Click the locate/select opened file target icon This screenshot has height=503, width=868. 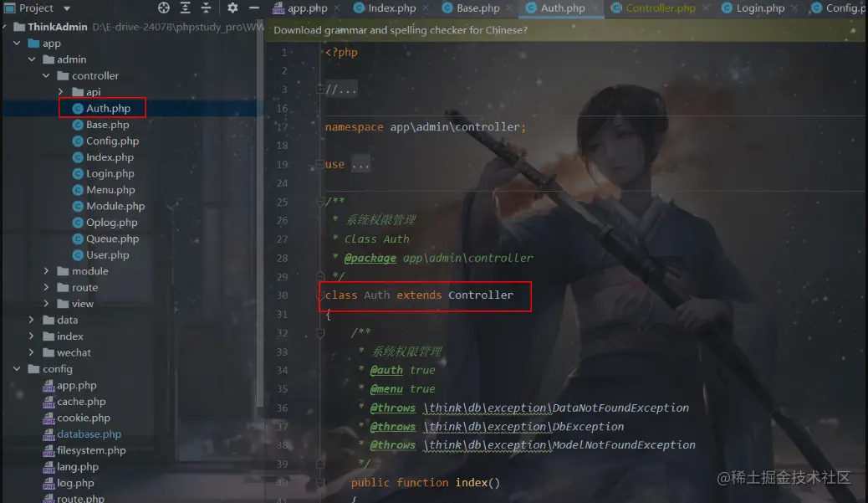163,8
